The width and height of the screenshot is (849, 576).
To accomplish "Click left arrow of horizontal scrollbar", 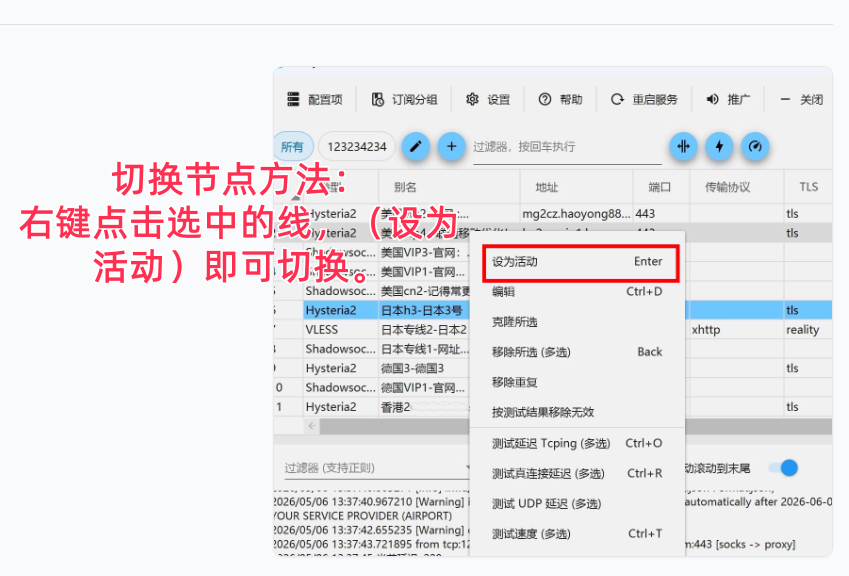I will 312,426.
